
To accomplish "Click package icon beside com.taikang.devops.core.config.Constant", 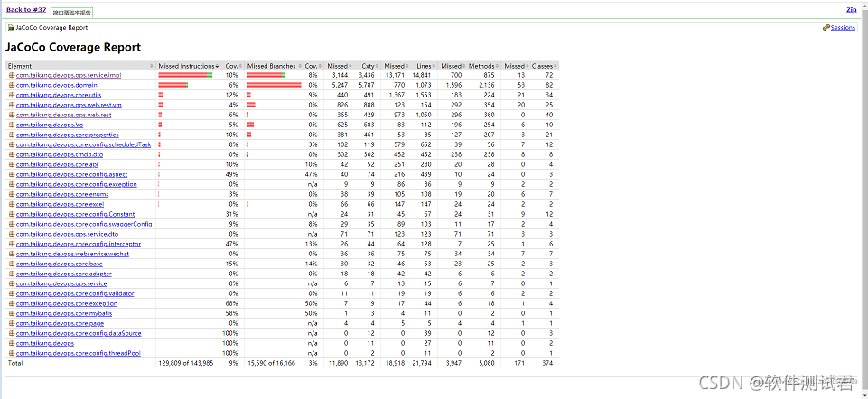I will (11, 214).
